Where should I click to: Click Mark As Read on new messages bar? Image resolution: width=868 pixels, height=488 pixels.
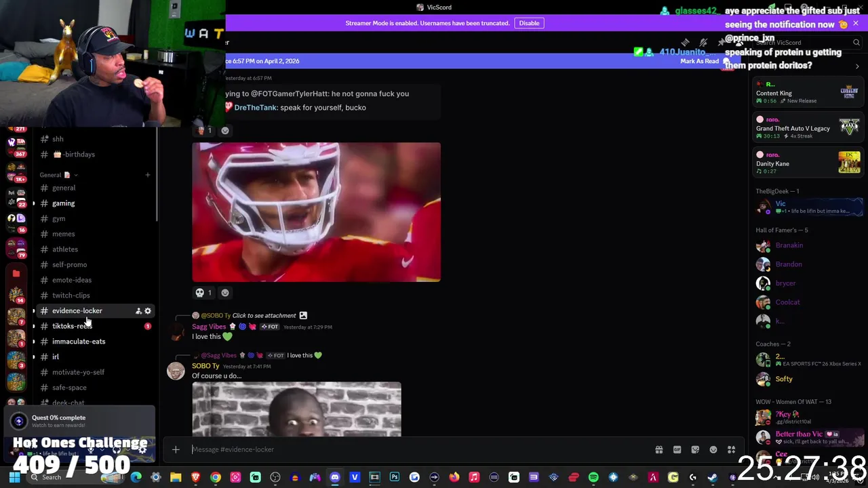[699, 61]
